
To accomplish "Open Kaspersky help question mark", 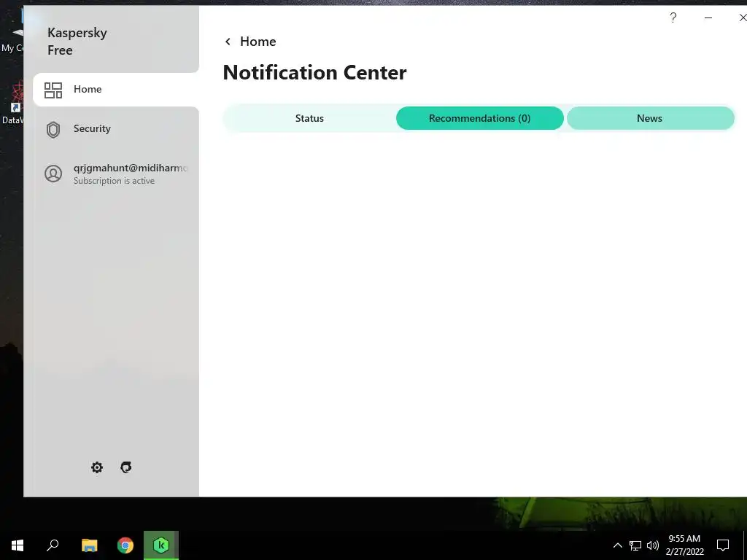I will point(673,18).
